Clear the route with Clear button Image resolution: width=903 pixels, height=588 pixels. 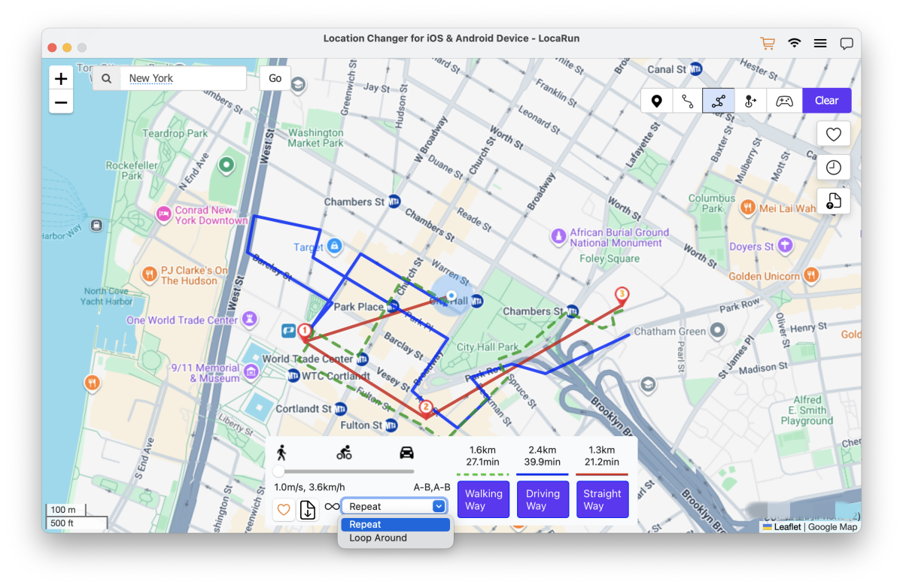pyautogui.click(x=826, y=101)
